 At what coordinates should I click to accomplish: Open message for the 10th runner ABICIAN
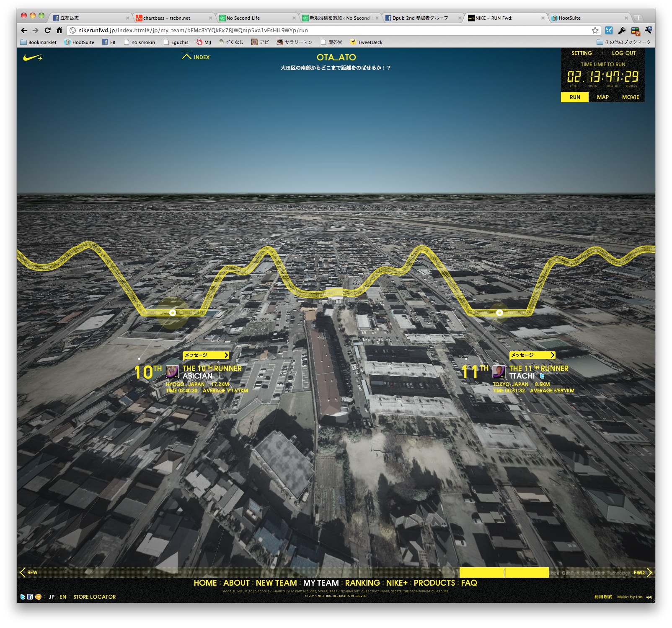206,355
